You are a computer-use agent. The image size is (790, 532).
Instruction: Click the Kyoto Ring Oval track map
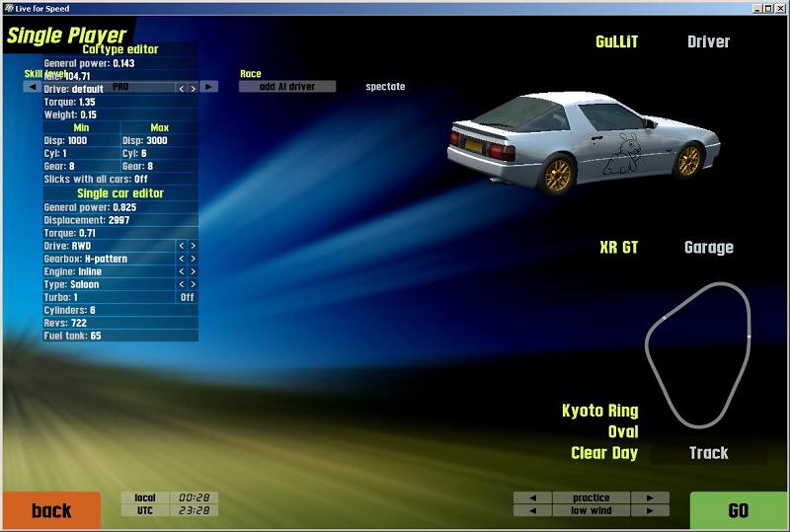(x=698, y=354)
